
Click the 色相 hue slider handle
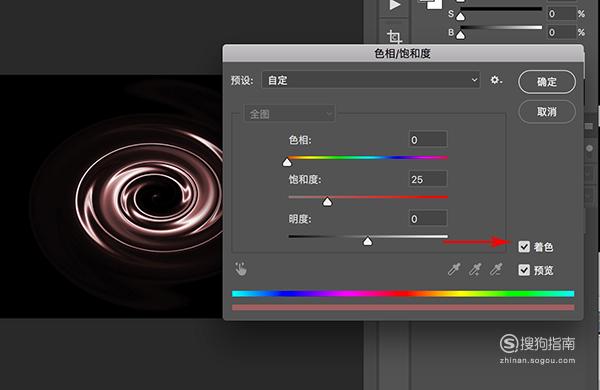(287, 163)
